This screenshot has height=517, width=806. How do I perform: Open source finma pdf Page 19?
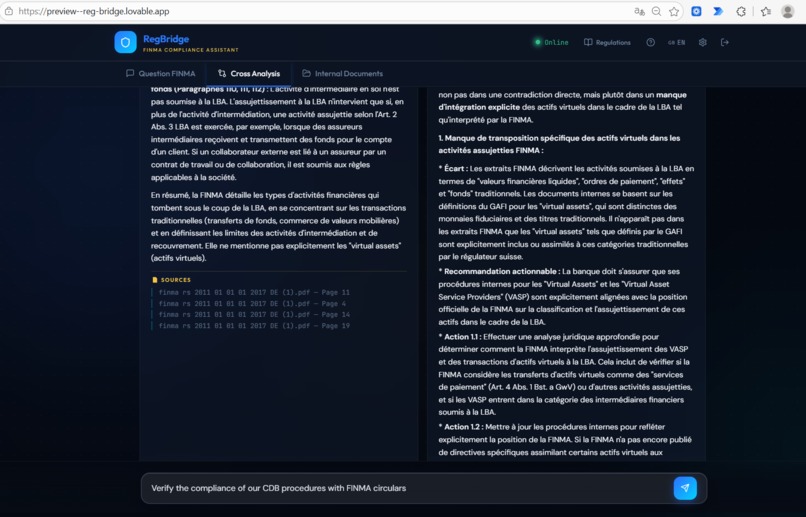tap(254, 326)
